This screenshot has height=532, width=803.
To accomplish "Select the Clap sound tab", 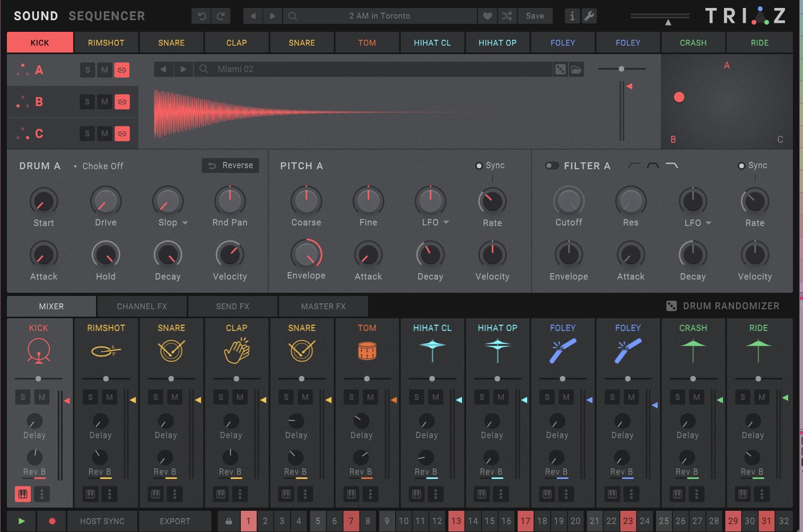I will (237, 42).
